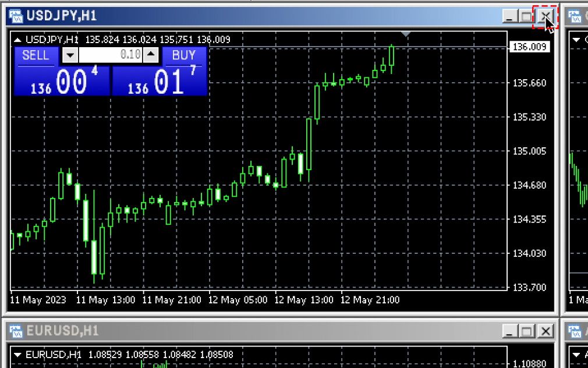Maximize the EURUSD,H1 chart window
The image size is (588, 368).
pos(527,331)
